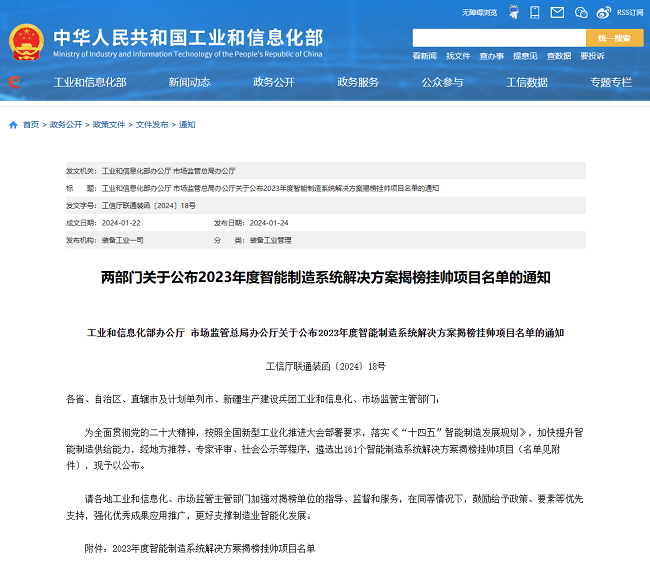Select 找文件 quick link

point(458,56)
